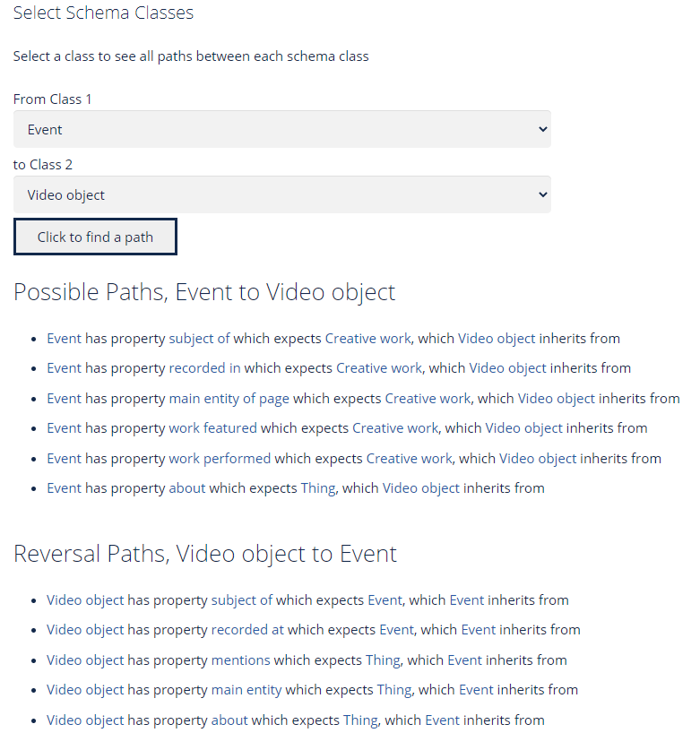Open the 'recorded at' property link
The image size is (700, 750).
[x=247, y=630]
